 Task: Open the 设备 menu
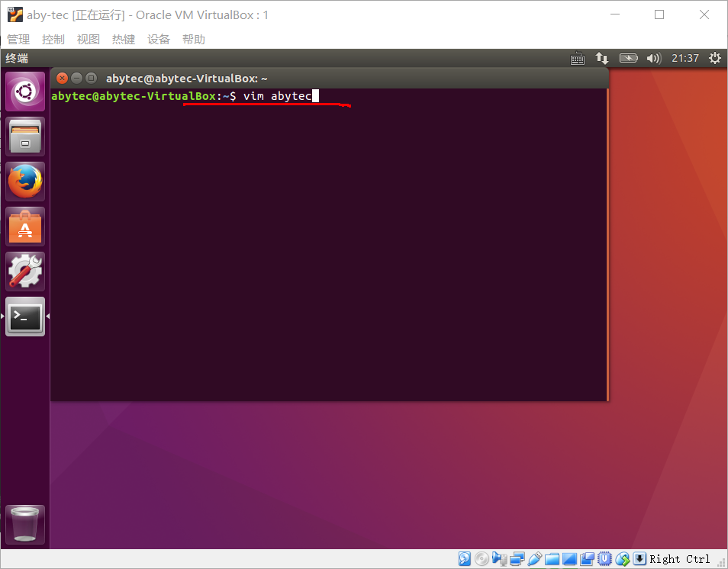click(x=159, y=40)
